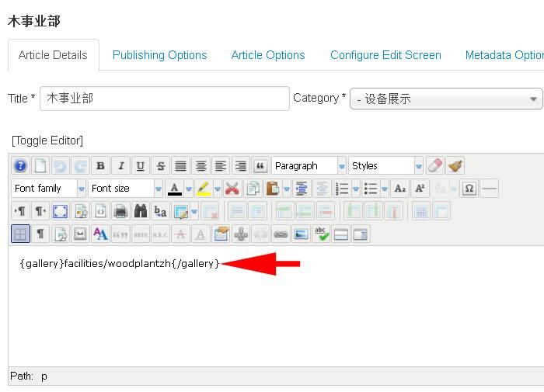Image resolution: width=544 pixels, height=392 pixels.
Task: Click the print icon in editor toolbar
Action: click(x=120, y=210)
